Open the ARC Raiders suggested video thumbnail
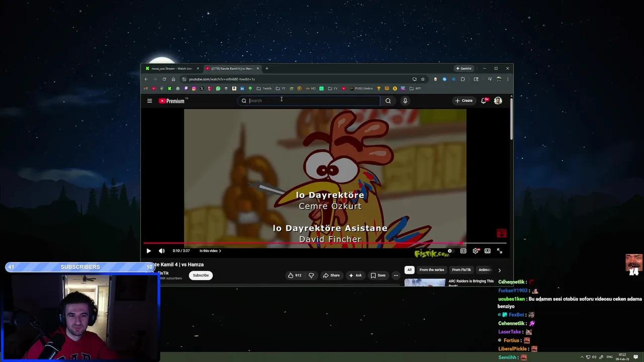644x362 pixels. 425,283
